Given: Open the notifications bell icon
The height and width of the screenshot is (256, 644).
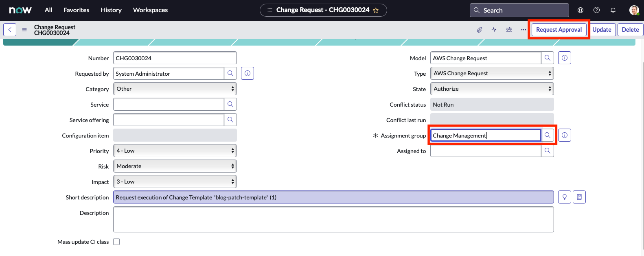Looking at the screenshot, I should click(613, 10).
